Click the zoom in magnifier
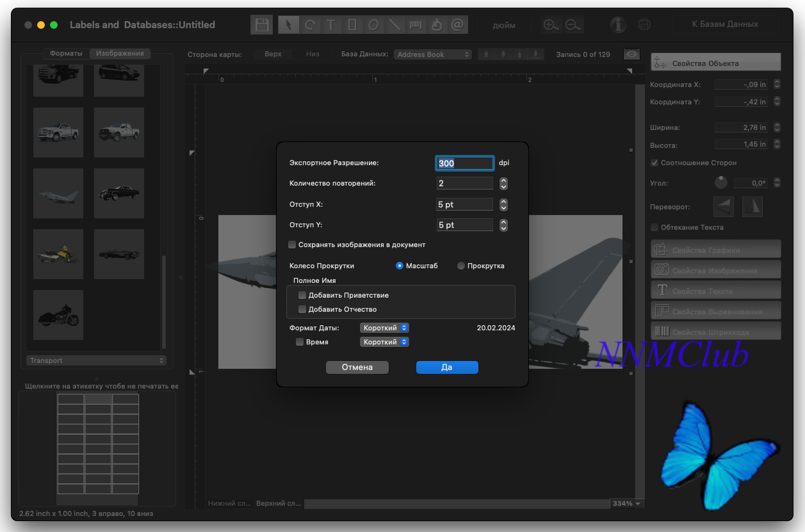This screenshot has height=532, width=805. pos(550,25)
